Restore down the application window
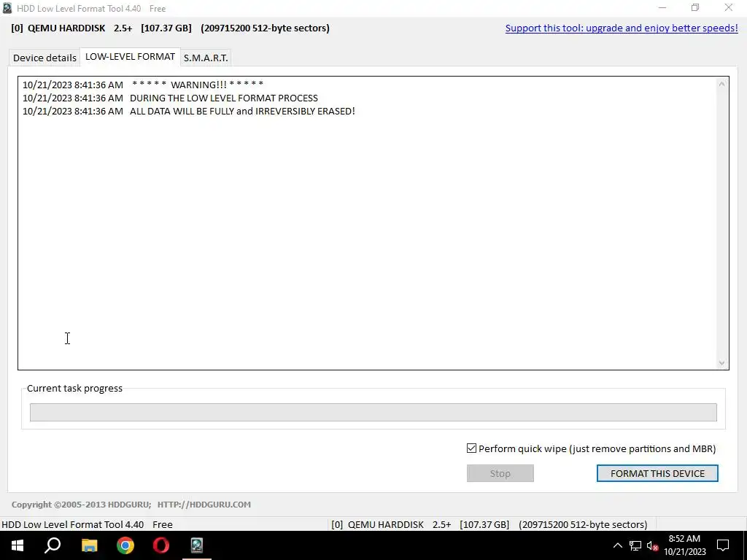This screenshot has width=747, height=560. point(695,8)
